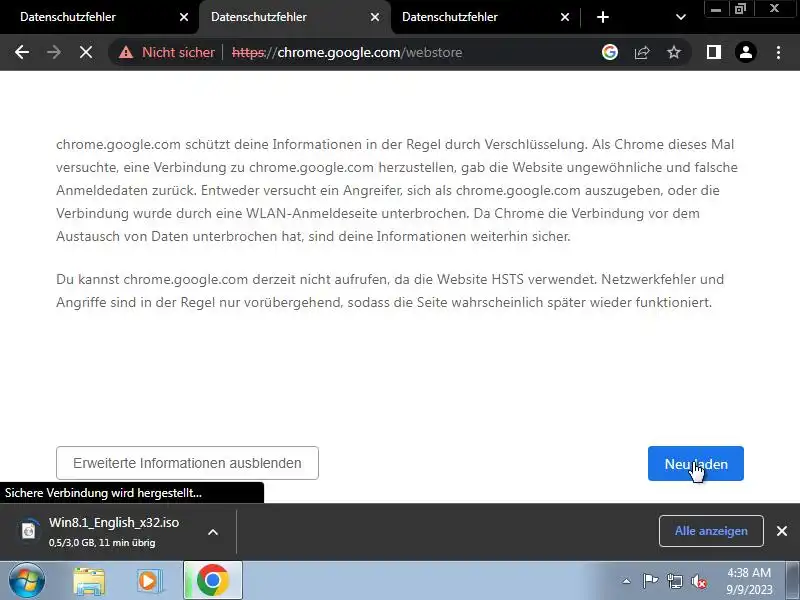Click the network tray icon

(x=675, y=581)
